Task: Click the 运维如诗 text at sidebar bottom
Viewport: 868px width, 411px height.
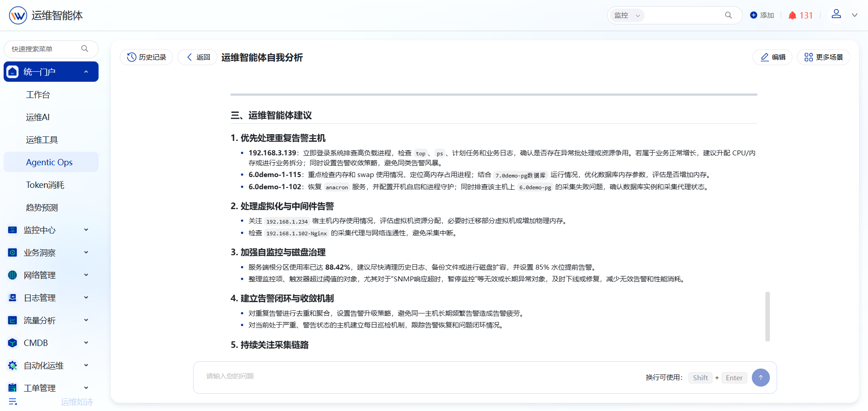Action: 77,402
